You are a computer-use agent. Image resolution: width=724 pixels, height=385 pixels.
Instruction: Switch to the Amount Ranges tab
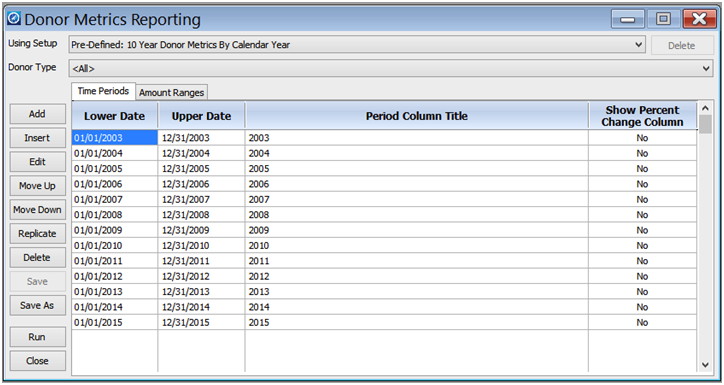click(x=171, y=92)
